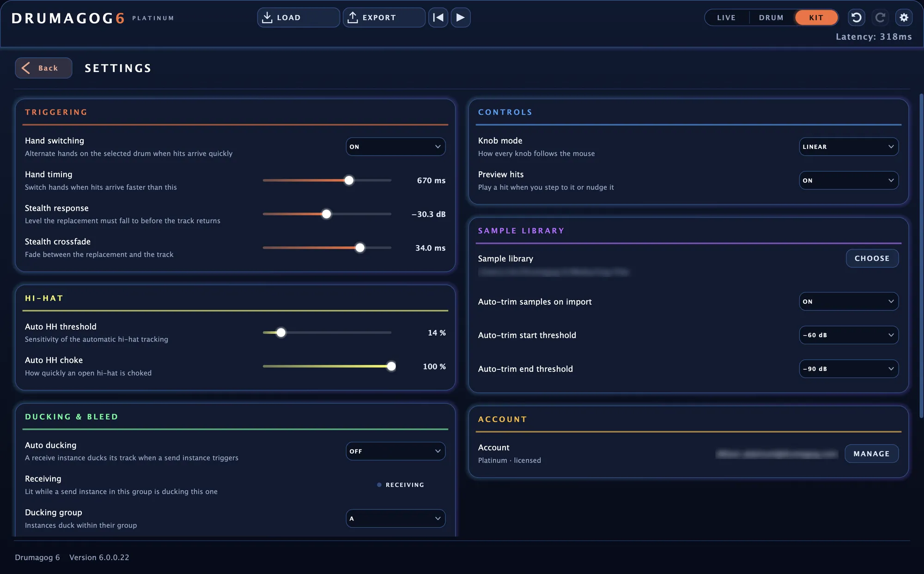
Task: Click the redo arrow icon
Action: [x=880, y=18]
